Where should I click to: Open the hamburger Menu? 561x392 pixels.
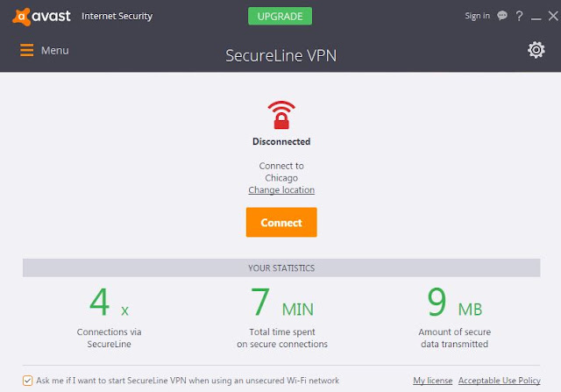[x=45, y=51]
